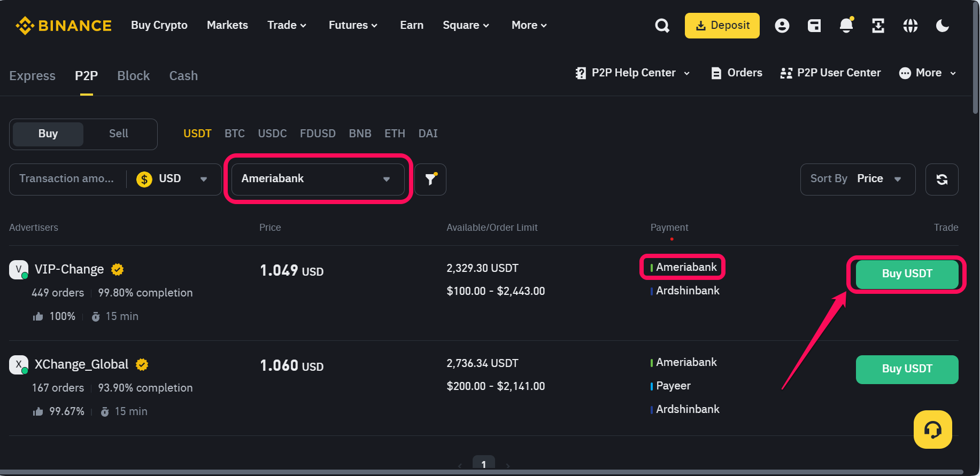This screenshot has height=476, width=980.
Task: Click the P2P Help Center icon
Action: [x=581, y=73]
